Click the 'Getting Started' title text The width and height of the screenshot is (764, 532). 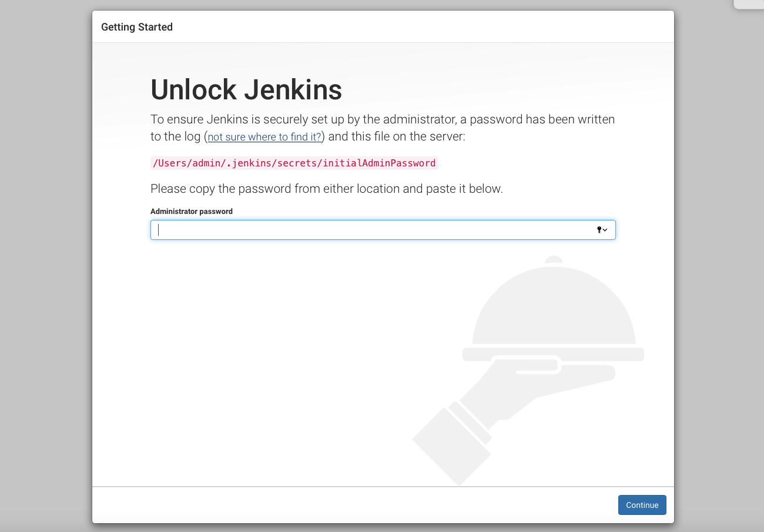[137, 27]
